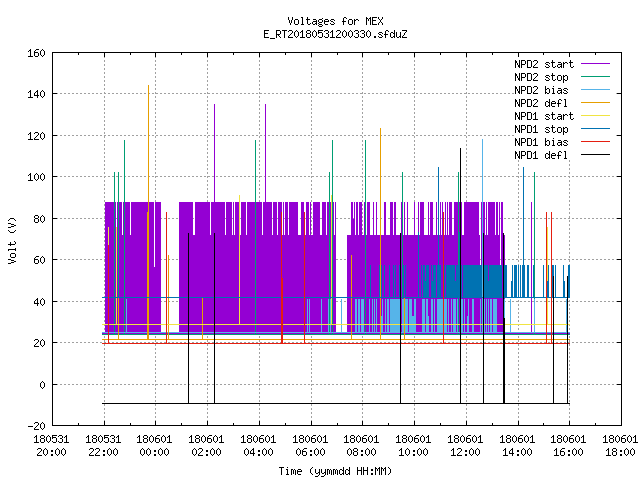
Task: Click the tallest orange spike peak near 144 V
Action: 149,86
